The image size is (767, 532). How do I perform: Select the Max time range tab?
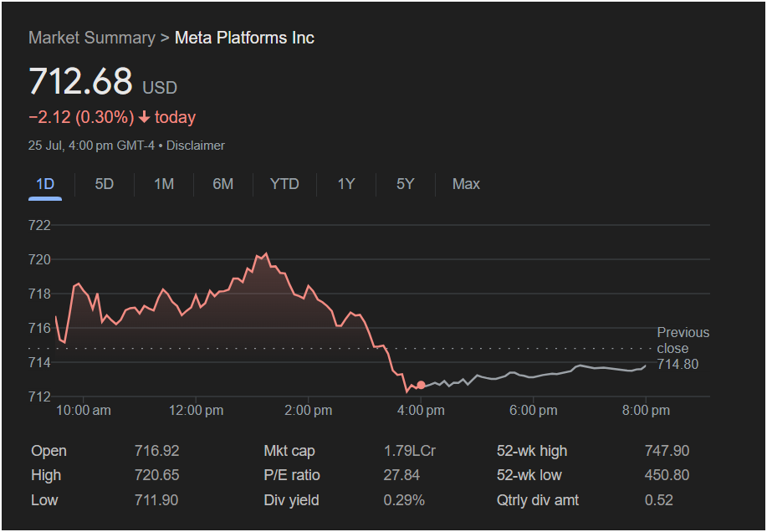466,184
